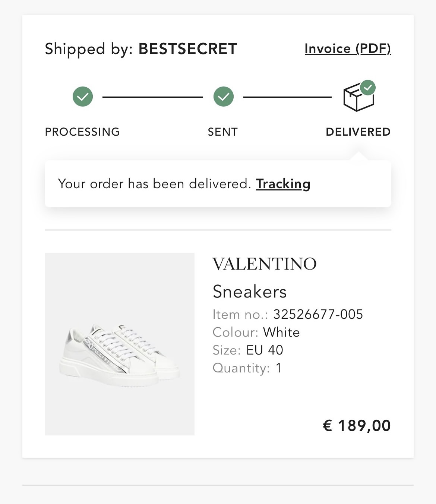Click the BESTSECRET shipper name
Viewport: 436px width, 504px height.
[x=188, y=49]
